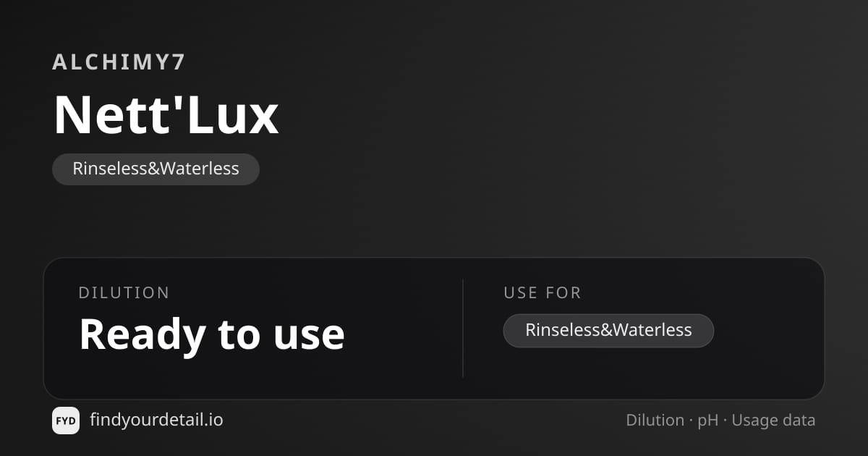Click the FYD logo badge
Screen dimensions: 868x456
coord(66,421)
